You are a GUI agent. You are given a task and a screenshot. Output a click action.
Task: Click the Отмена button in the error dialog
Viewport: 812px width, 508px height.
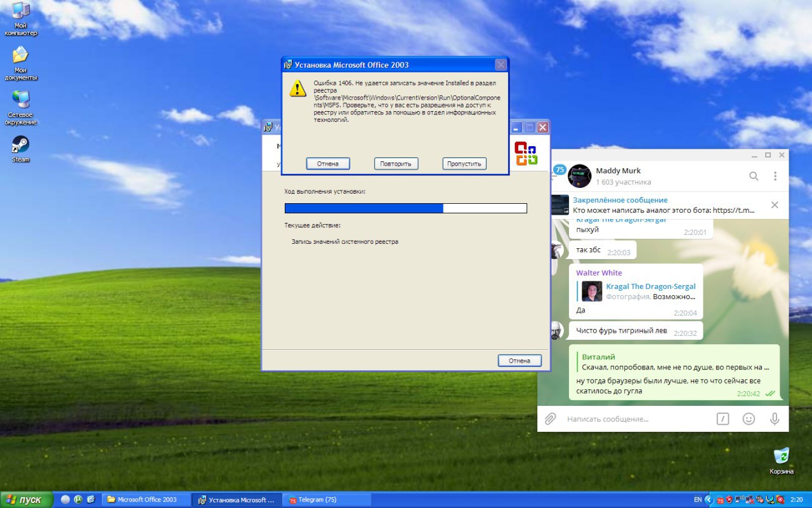[x=328, y=164]
